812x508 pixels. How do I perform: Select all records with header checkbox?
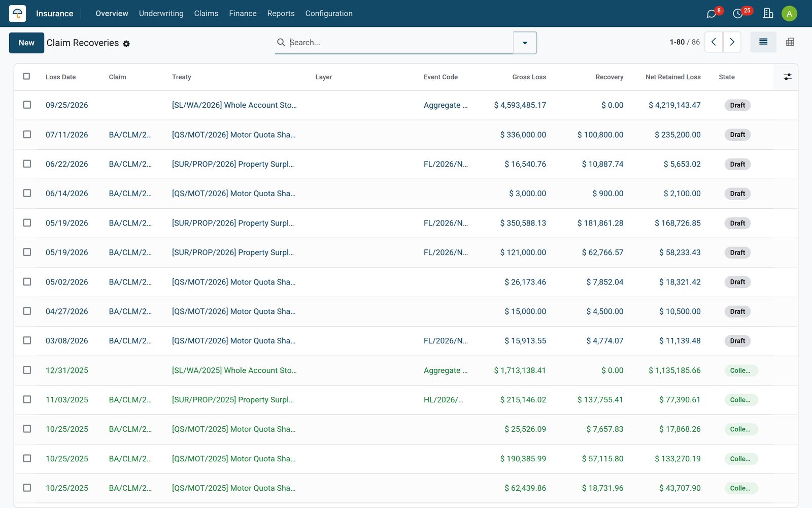(x=27, y=76)
